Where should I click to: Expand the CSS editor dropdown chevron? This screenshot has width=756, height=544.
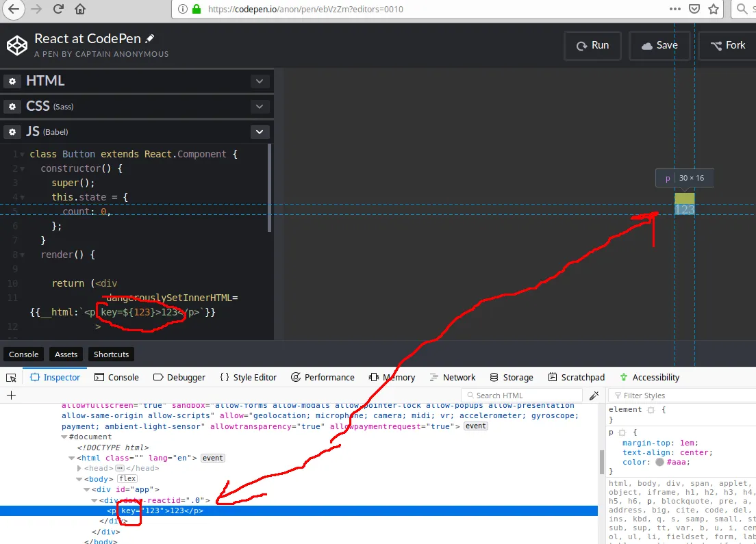click(x=260, y=107)
